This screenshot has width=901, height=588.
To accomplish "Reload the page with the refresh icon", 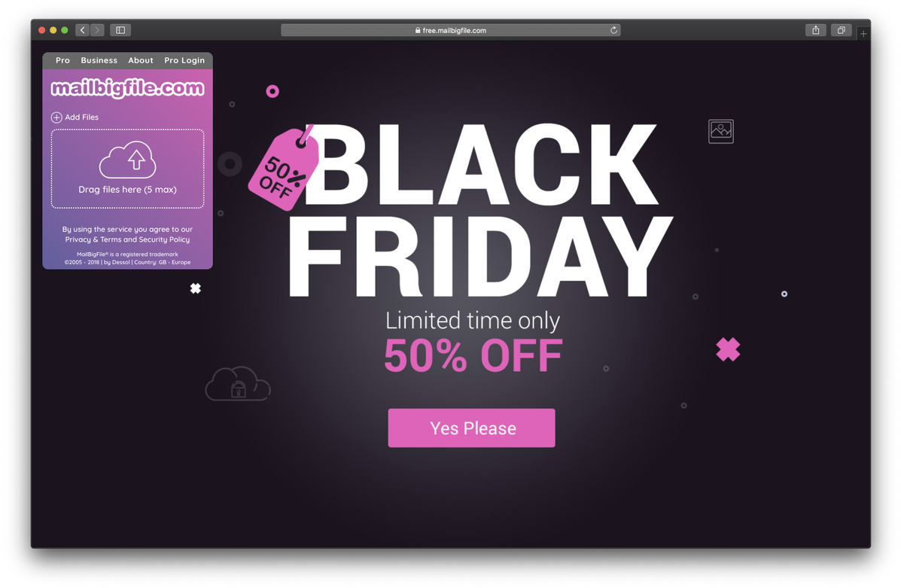I will tap(613, 30).
